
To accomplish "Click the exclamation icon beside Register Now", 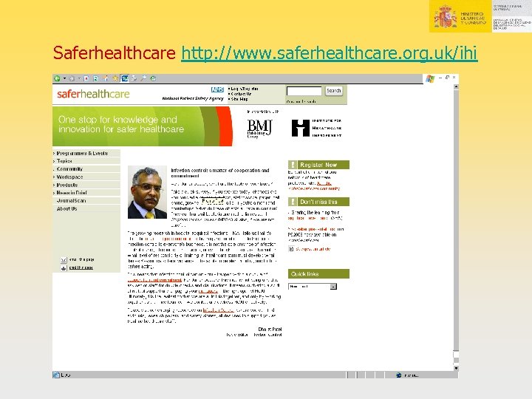I will click(x=293, y=165).
